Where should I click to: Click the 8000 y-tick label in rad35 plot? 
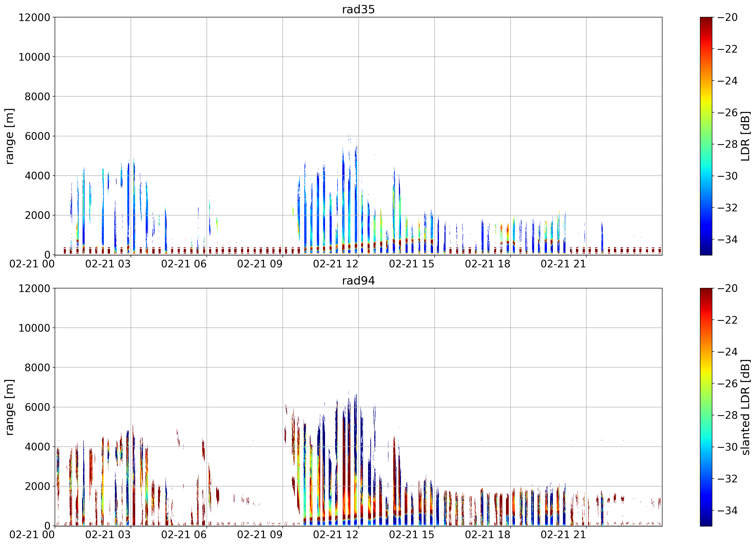[37, 97]
